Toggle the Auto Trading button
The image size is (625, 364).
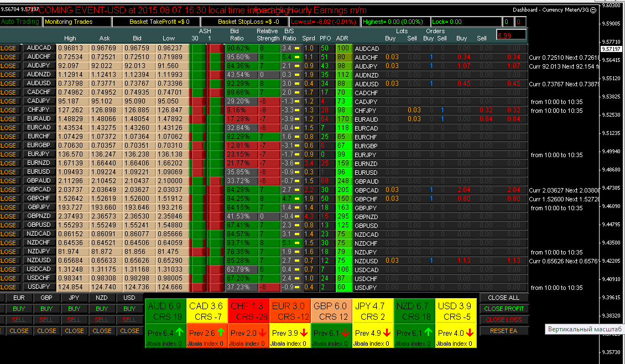pyautogui.click(x=20, y=22)
